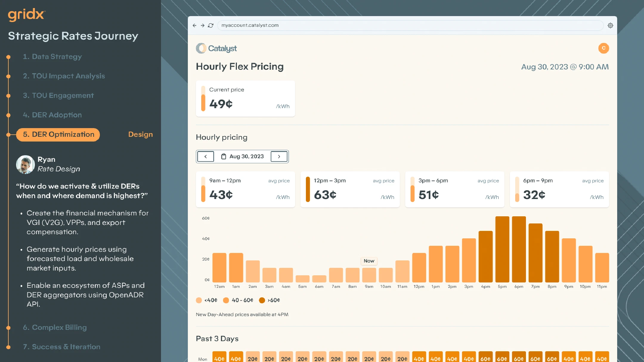Click the Catalyst logo
644x362 pixels.
pos(216,48)
